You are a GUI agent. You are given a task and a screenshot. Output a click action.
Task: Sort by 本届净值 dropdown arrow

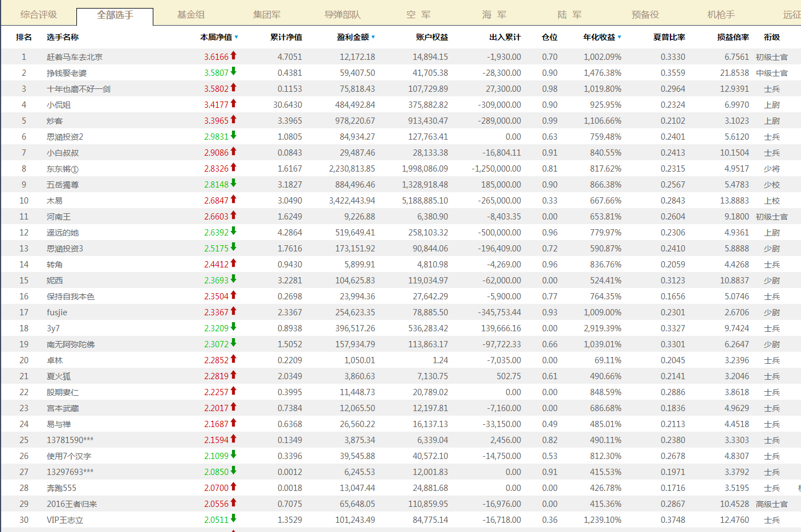click(236, 37)
